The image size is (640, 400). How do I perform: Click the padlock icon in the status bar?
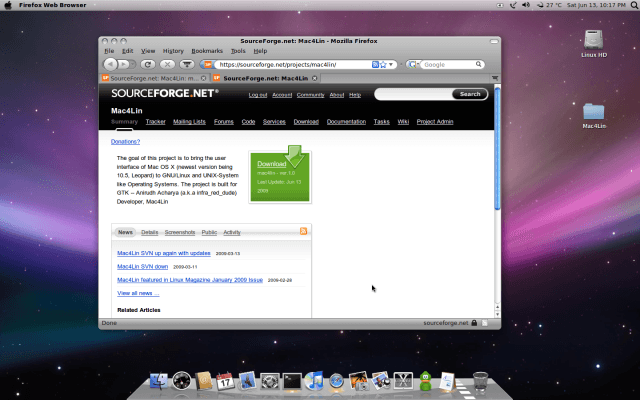click(474, 323)
